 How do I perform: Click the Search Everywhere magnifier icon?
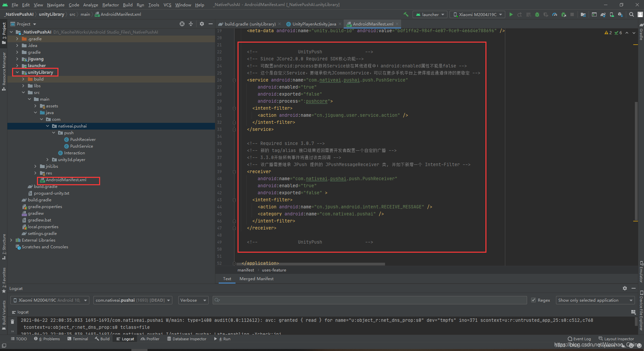[632, 14]
